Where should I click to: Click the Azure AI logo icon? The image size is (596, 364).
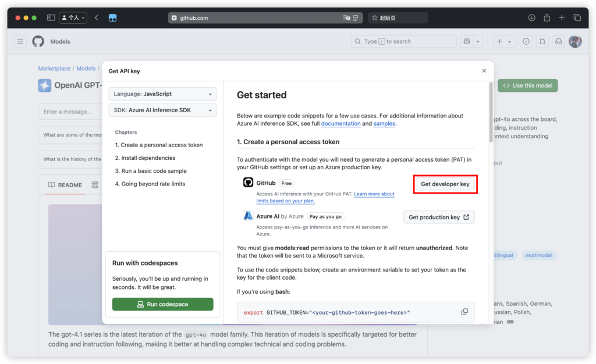[248, 216]
